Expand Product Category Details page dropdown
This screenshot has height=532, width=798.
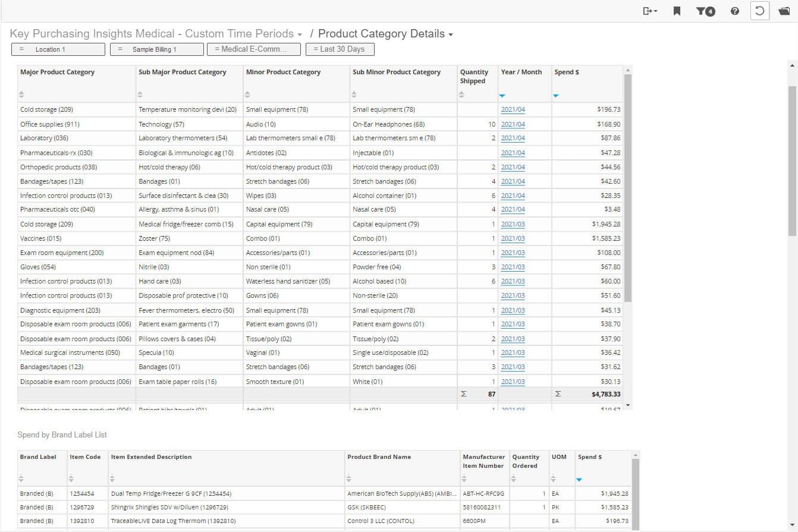[451, 34]
